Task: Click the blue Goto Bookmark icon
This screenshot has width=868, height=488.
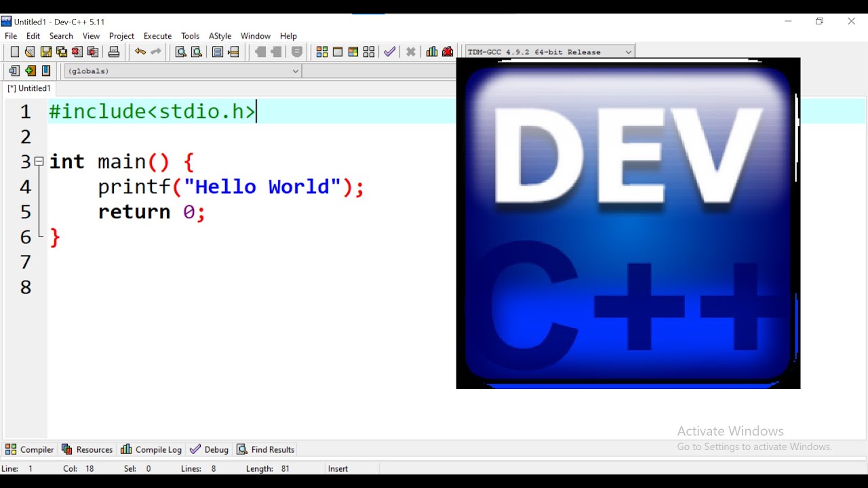Action: click(x=46, y=70)
